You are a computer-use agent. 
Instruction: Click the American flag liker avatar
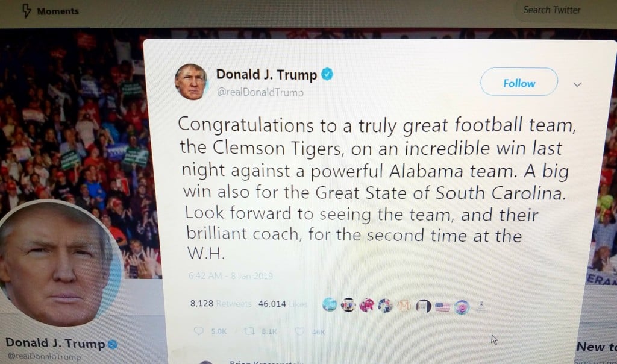tap(442, 306)
